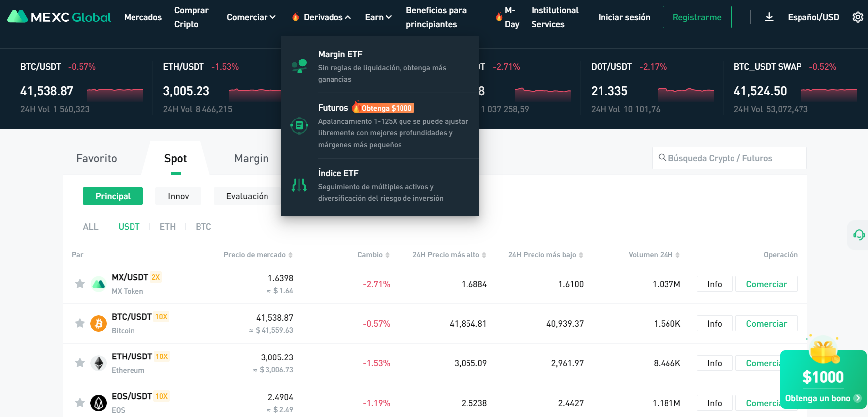Click the Registrarme button

tap(697, 17)
